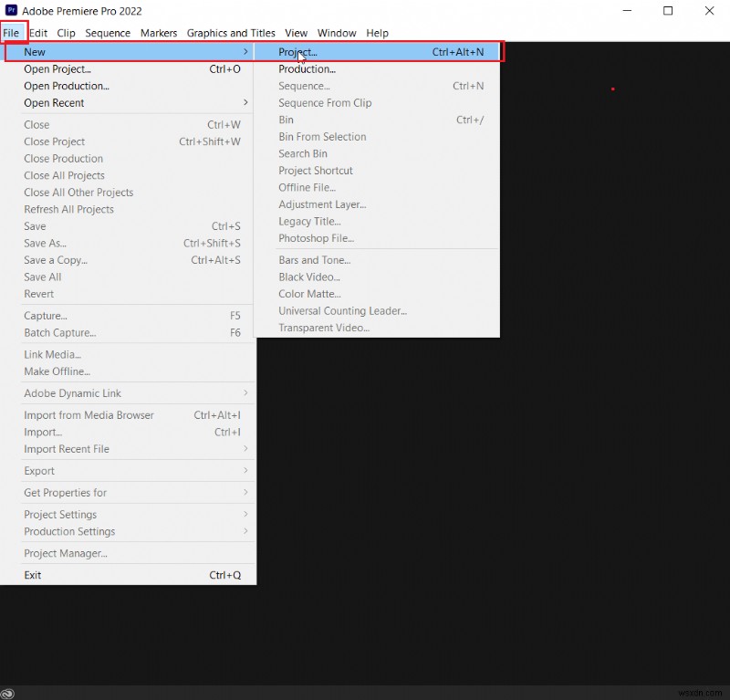This screenshot has height=700, width=730.
Task: Minimize the Premiere Pro window
Action: pos(627,11)
